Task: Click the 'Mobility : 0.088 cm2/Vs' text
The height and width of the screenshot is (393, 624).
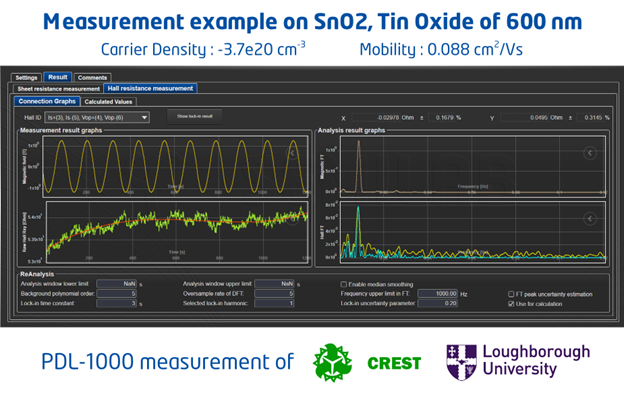Action: 441,49
